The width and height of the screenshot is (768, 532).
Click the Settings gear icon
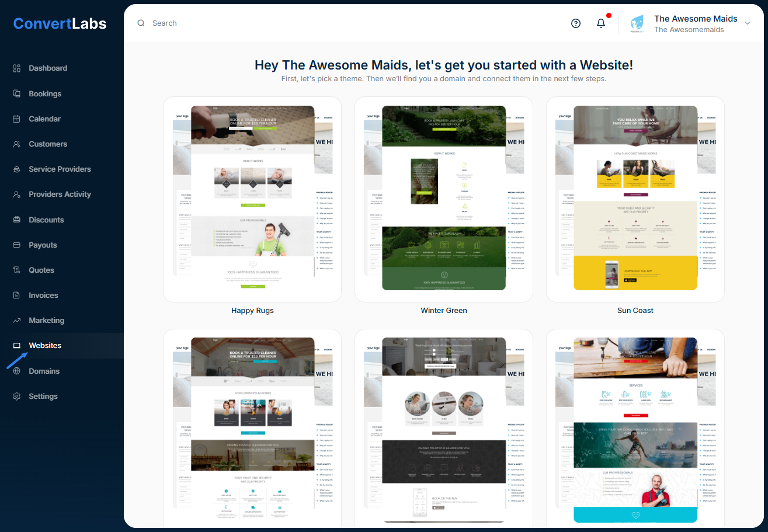coord(17,397)
